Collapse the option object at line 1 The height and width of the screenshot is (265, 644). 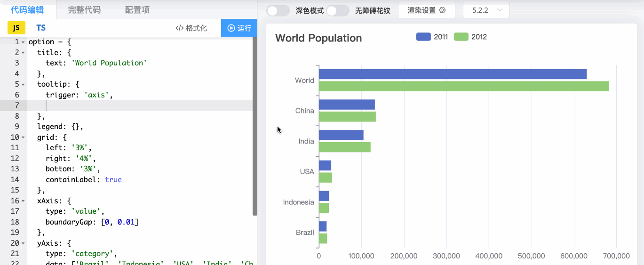pyautogui.click(x=23, y=42)
